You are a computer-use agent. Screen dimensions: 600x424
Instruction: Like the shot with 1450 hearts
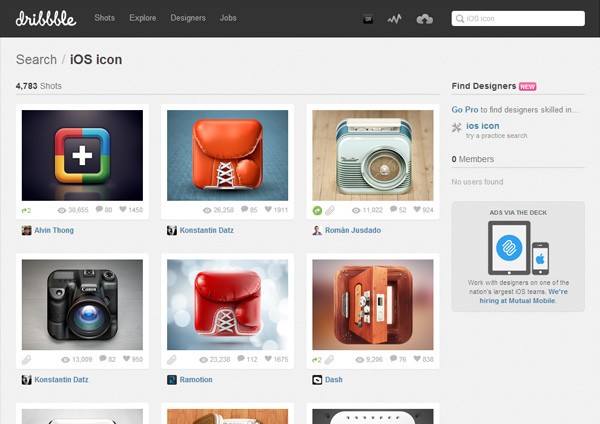click(x=123, y=209)
